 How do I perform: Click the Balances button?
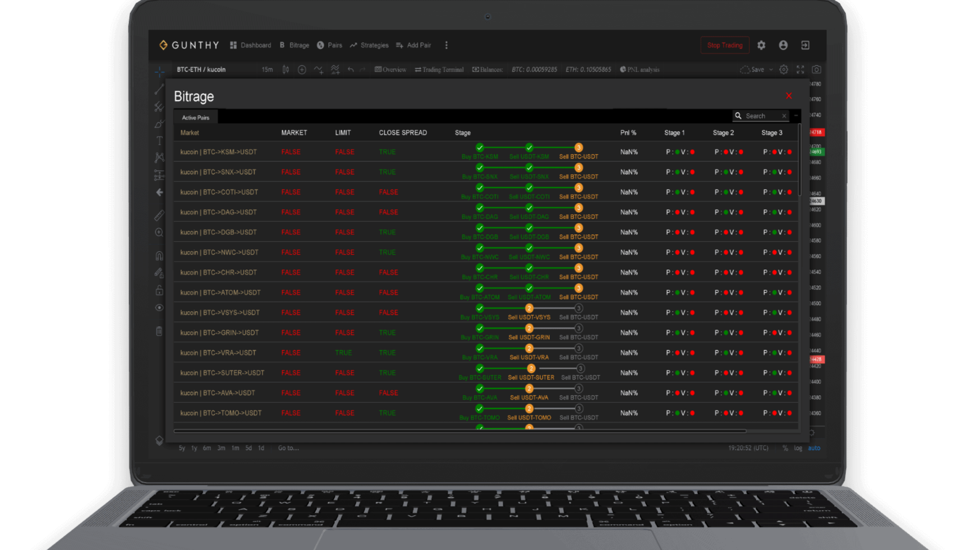click(487, 70)
